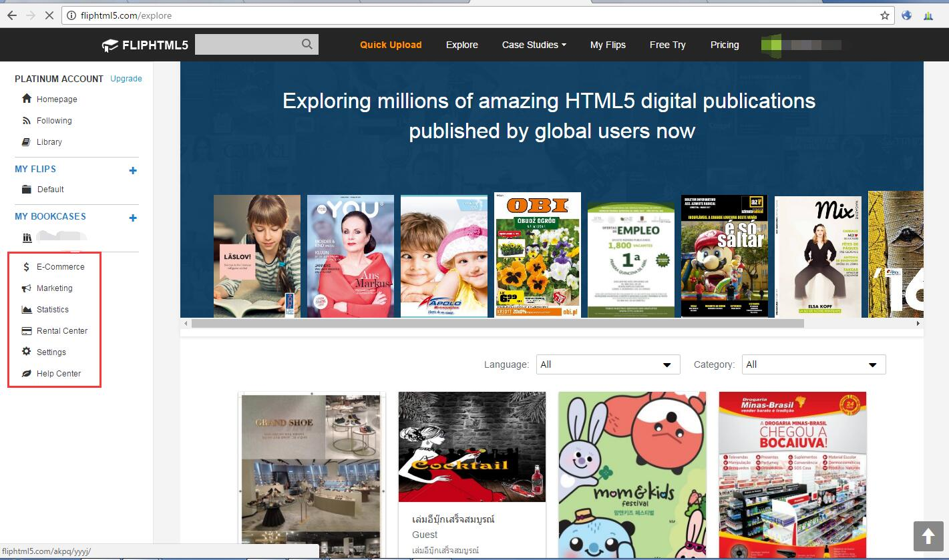Open the Homepage sidebar link
Viewport: 949px width, 560px height.
[x=57, y=99]
